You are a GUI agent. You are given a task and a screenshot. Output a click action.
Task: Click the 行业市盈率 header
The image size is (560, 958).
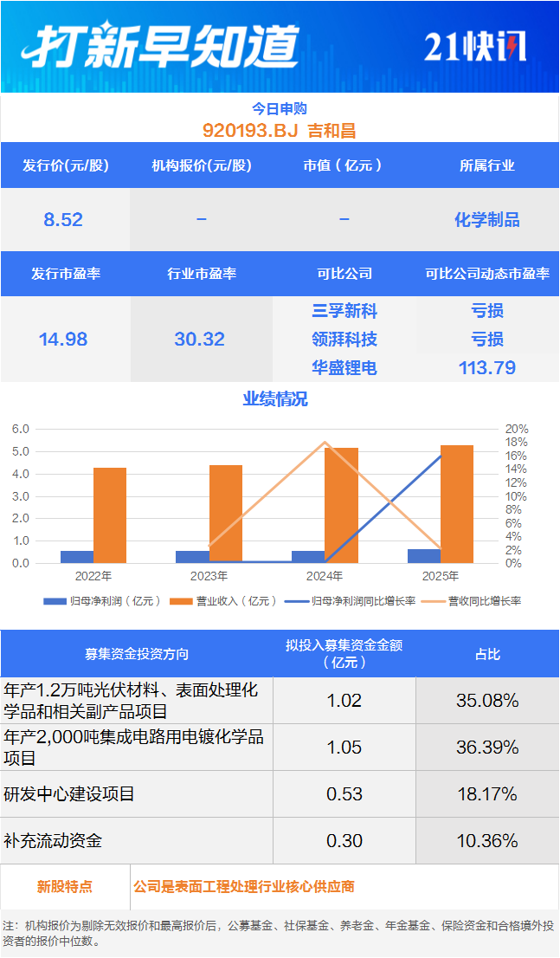pyautogui.click(x=202, y=274)
